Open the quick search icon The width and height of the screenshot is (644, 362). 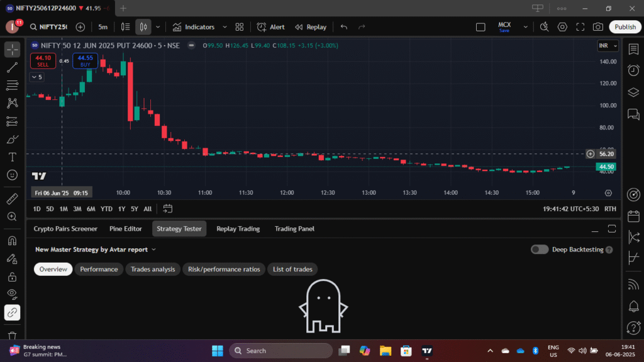(x=544, y=27)
